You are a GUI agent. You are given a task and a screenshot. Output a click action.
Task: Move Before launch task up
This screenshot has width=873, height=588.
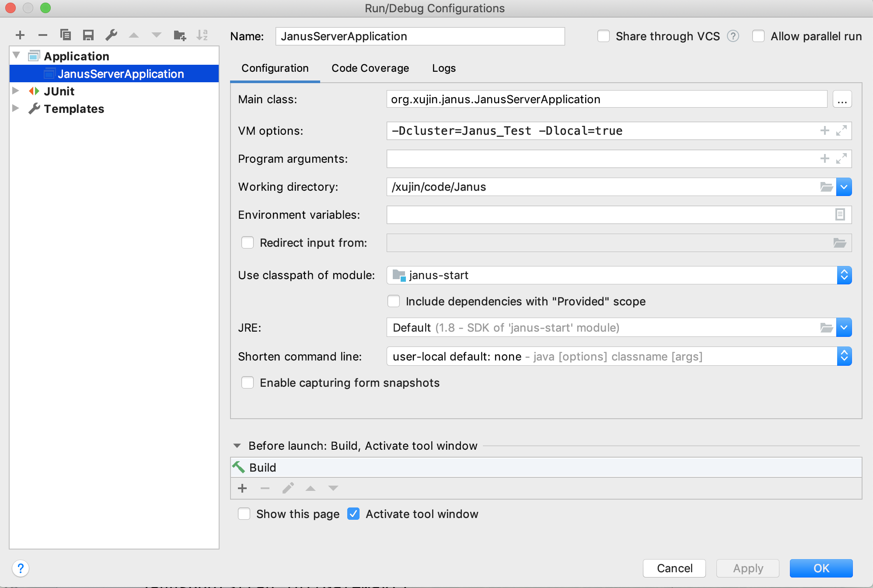tap(311, 488)
